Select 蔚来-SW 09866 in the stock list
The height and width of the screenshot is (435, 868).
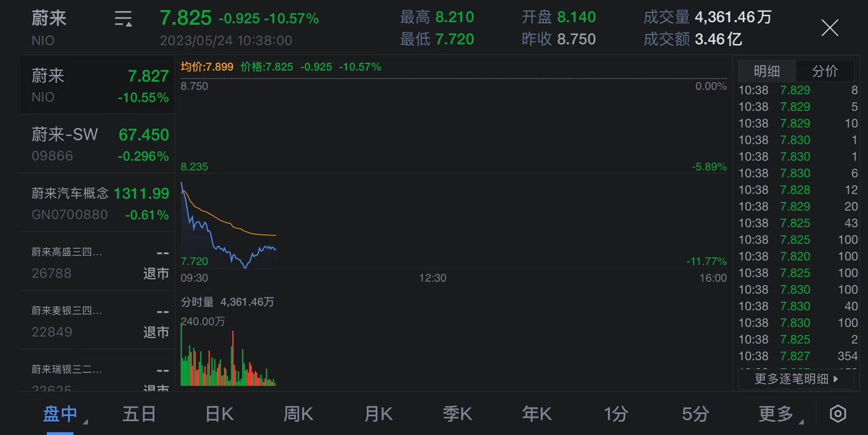(98, 144)
